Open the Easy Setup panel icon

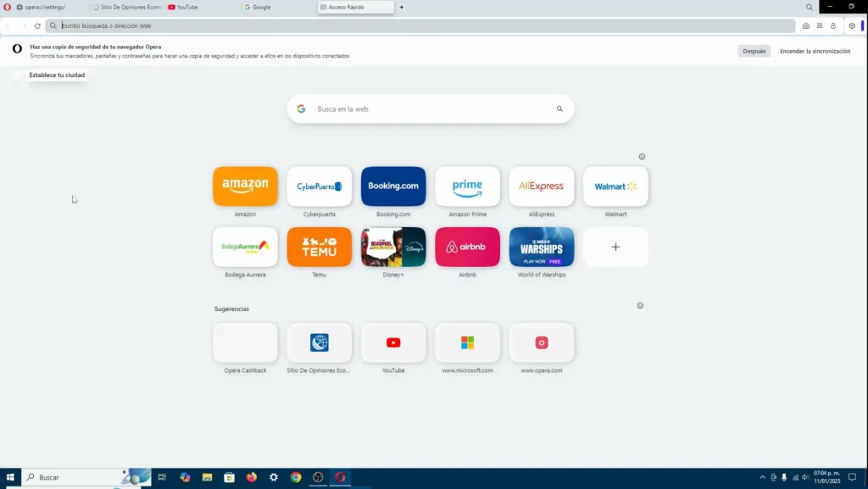coord(820,26)
